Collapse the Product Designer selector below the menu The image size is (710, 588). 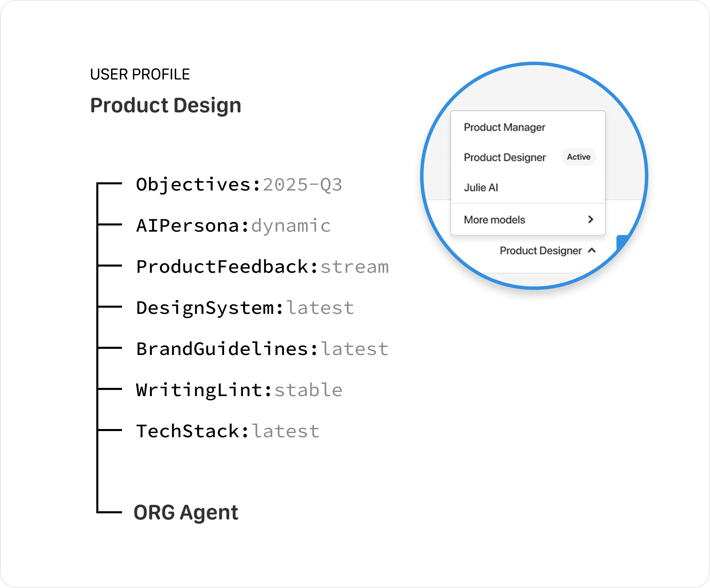pos(540,251)
